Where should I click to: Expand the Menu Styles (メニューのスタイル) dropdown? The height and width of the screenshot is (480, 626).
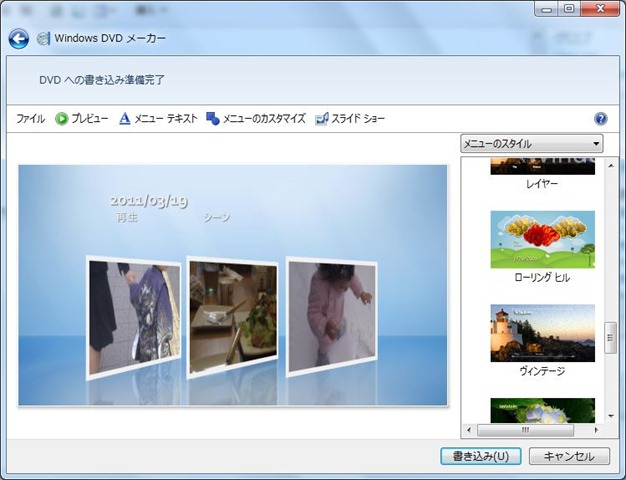pos(532,144)
